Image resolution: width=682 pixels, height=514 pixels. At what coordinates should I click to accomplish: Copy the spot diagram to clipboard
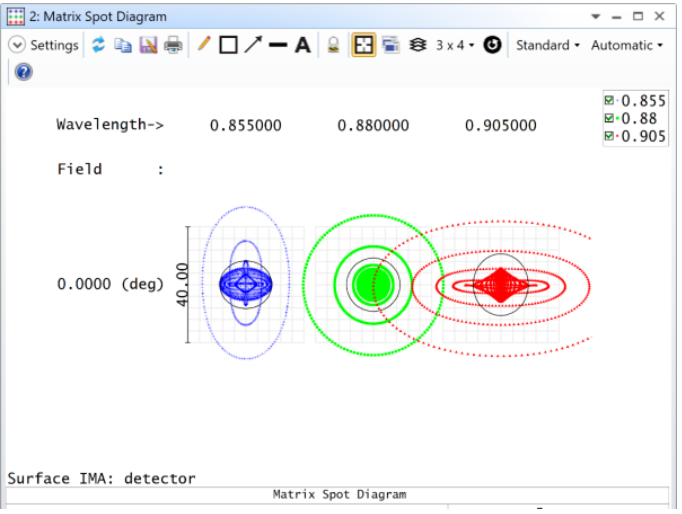123,45
